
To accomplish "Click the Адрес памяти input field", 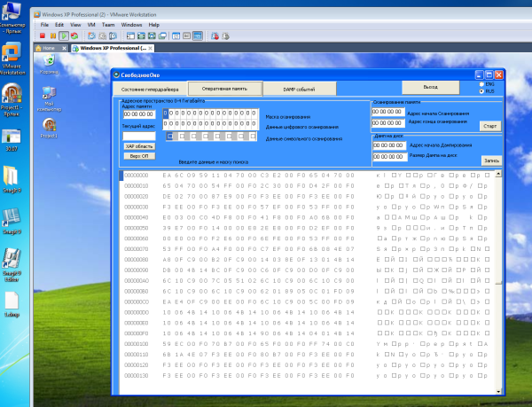I will tap(139, 114).
